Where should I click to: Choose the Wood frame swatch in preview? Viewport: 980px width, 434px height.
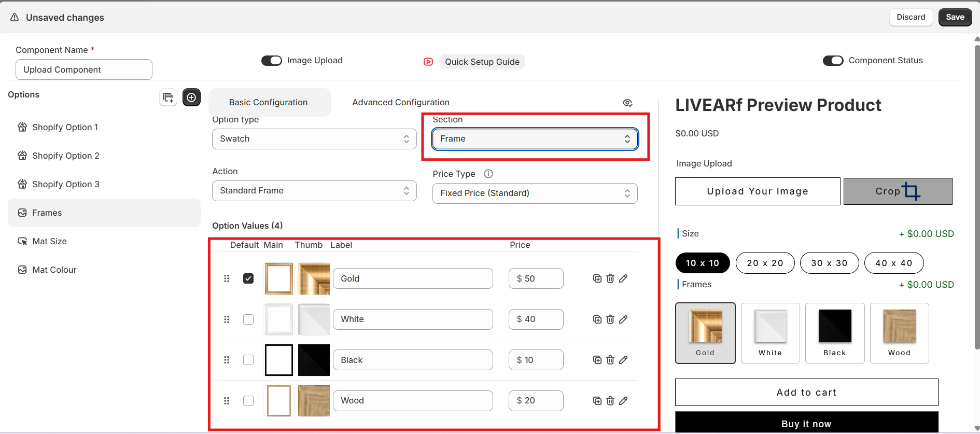[900, 333]
